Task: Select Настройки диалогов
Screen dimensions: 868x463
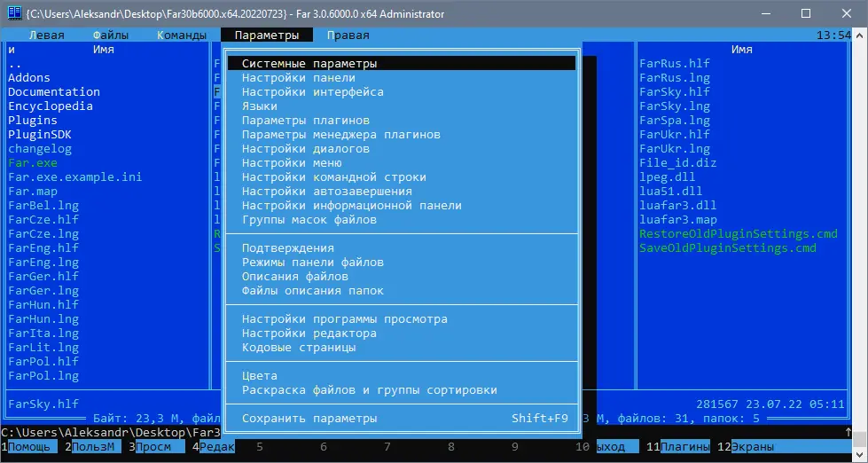Action: 402,149
